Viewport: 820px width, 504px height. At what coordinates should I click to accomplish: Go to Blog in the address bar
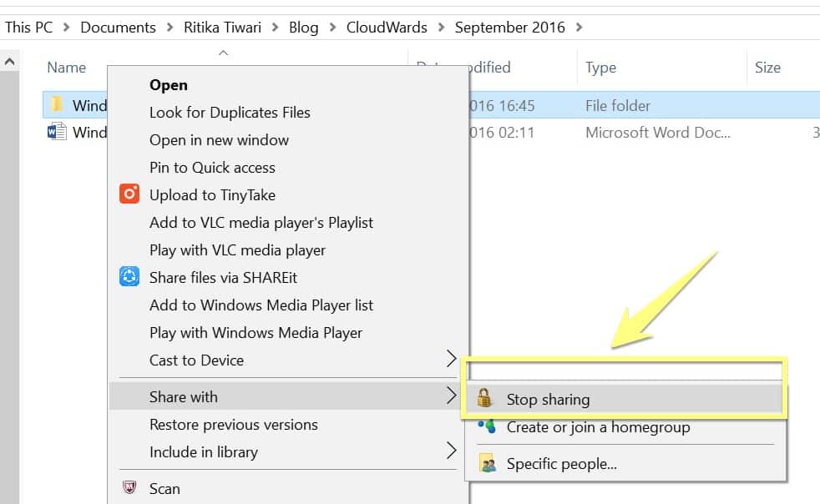pos(304,28)
